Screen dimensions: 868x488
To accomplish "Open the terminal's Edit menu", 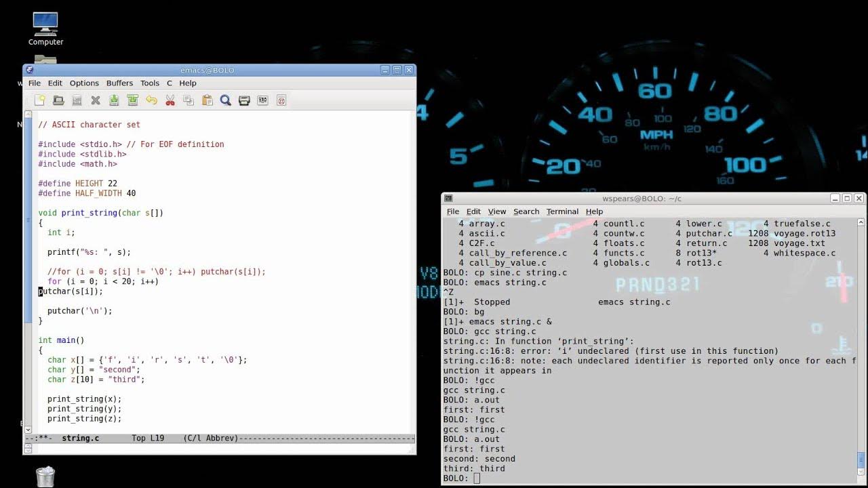I will click(473, 211).
